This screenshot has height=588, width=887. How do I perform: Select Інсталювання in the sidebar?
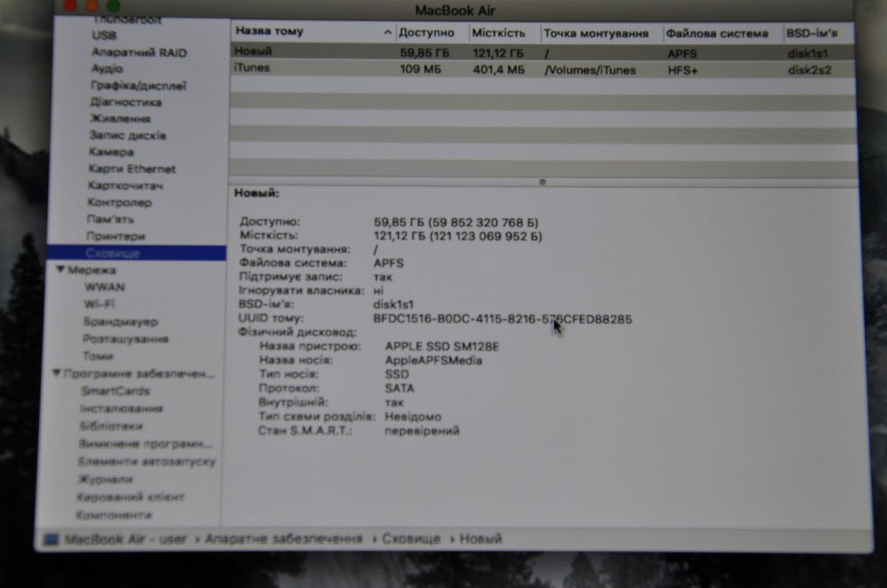tap(121, 408)
